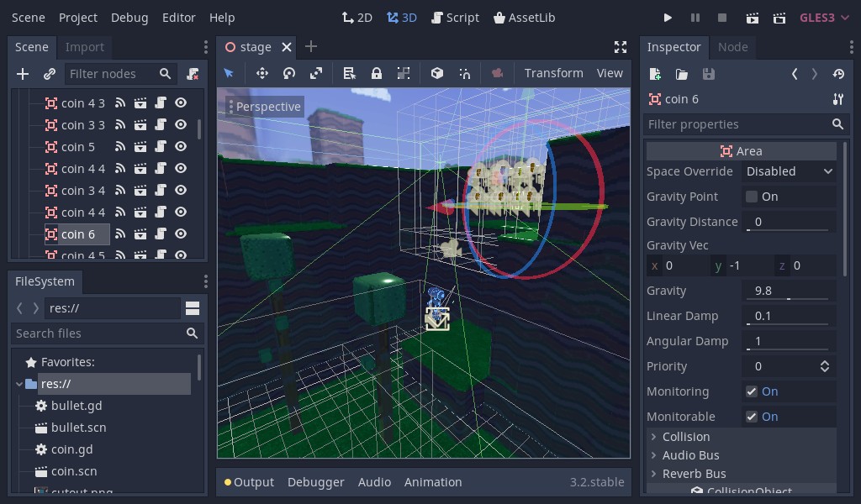Expand the Audio Bus section
This screenshot has height=504, width=861.
742,455
